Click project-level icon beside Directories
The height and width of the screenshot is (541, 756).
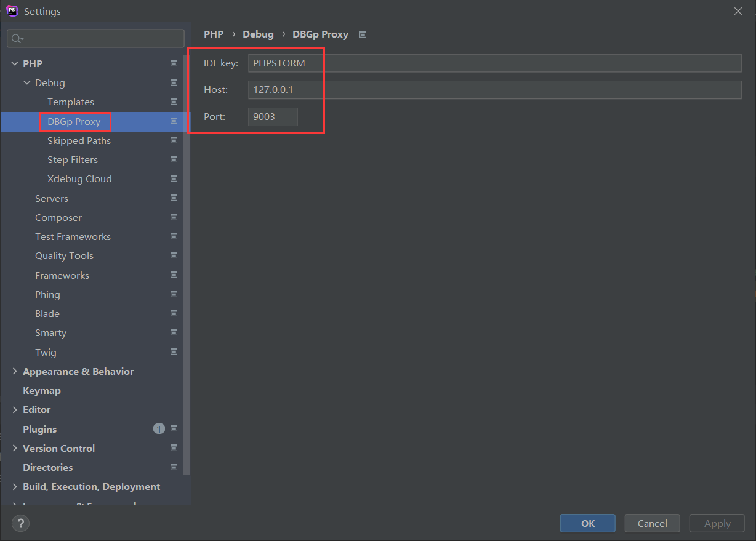pos(174,467)
